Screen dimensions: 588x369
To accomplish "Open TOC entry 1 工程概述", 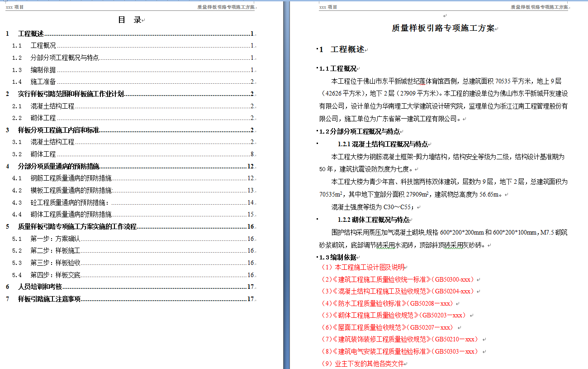I will (31, 34).
